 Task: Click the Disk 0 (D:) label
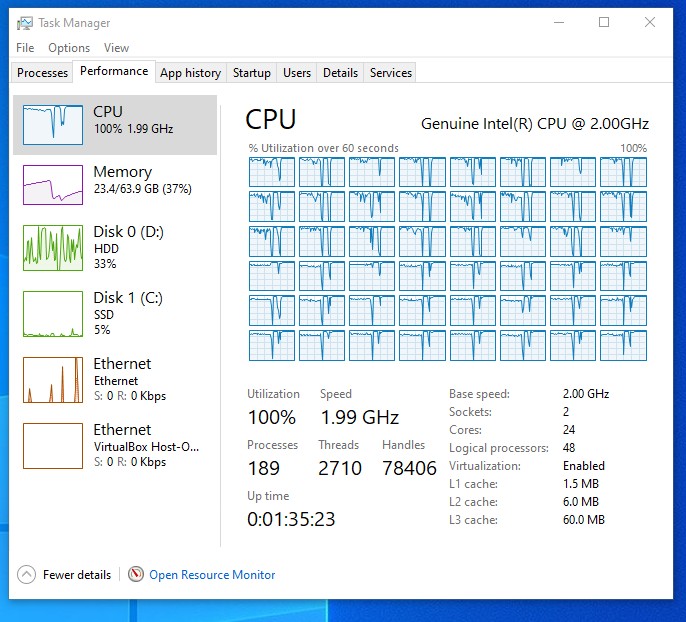coord(129,232)
